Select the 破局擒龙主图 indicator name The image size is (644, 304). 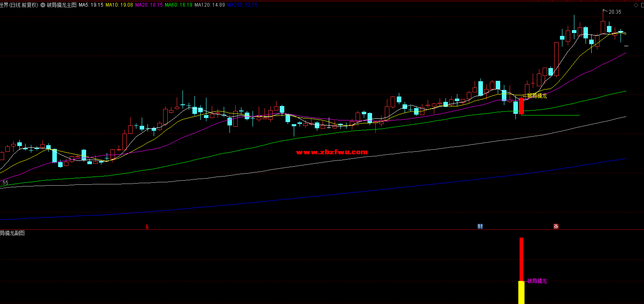point(61,5)
